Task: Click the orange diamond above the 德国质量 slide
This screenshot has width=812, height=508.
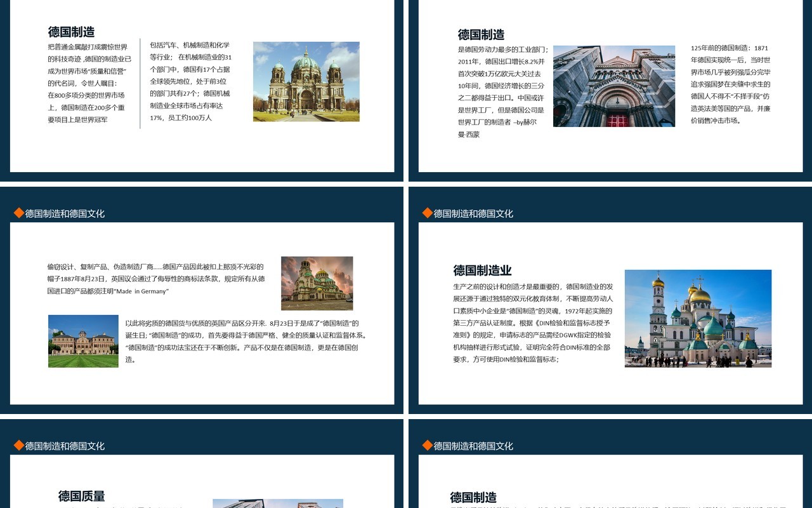Action: pyautogui.click(x=18, y=445)
